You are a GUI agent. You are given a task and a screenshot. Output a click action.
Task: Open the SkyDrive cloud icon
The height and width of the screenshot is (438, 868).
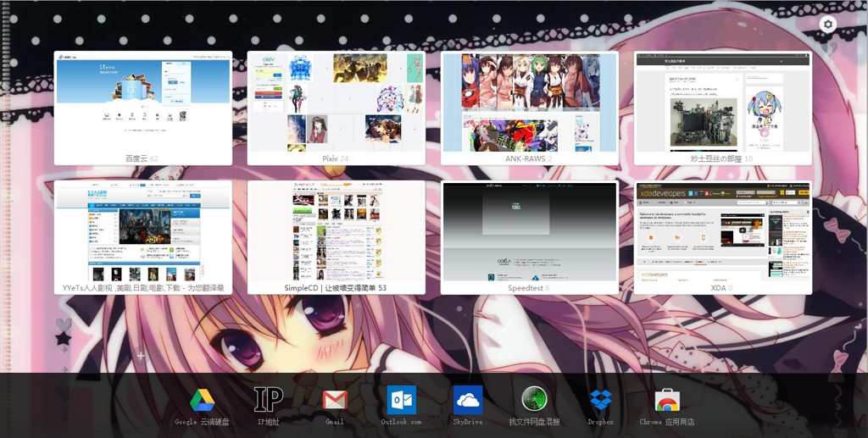tap(467, 400)
